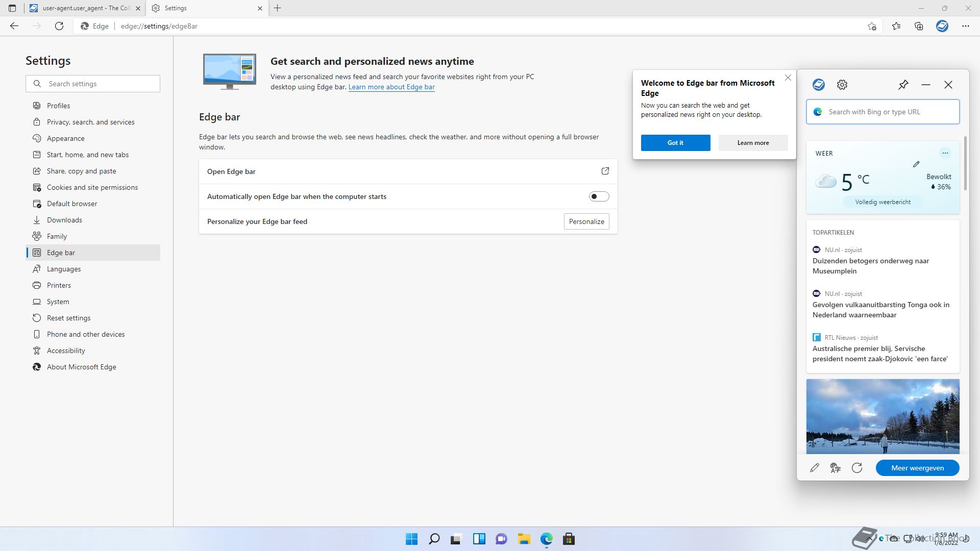Click the browser back arrow
Image resolution: width=980 pixels, height=551 pixels.
click(x=14, y=26)
